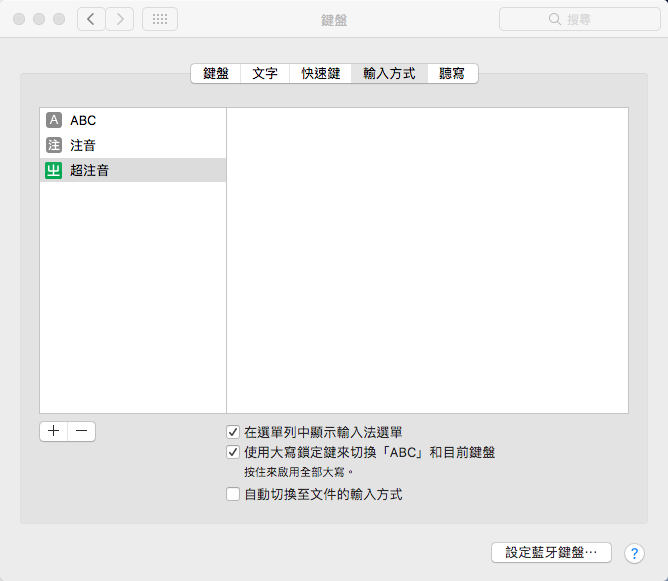This screenshot has width=668, height=581.
Task: Enable 自動切換至文件的輸入方式 checkbox
Action: [x=233, y=494]
